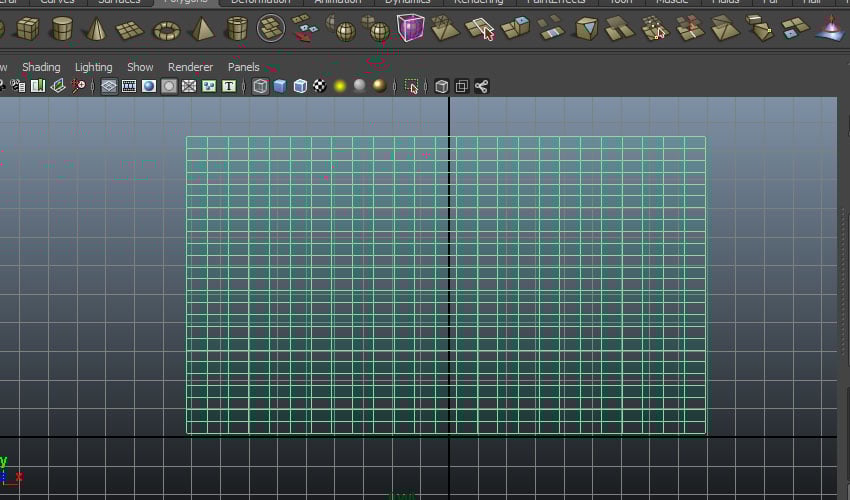The width and height of the screenshot is (850, 500).
Task: Open the Renderer panel menu
Action: (190, 67)
